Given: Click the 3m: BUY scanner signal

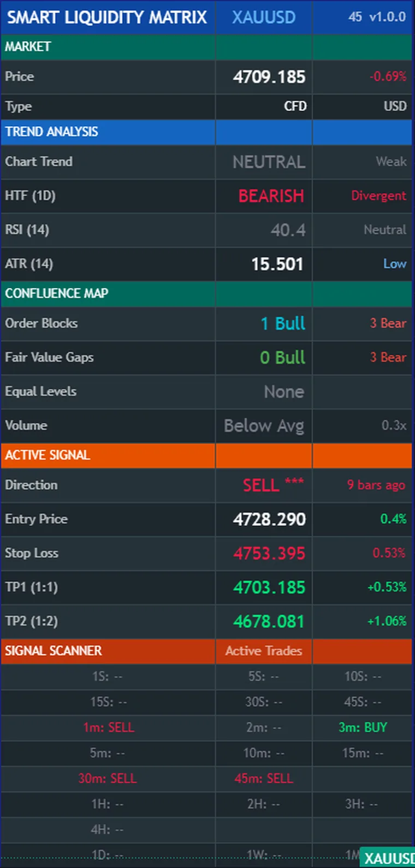Looking at the screenshot, I should [363, 727].
